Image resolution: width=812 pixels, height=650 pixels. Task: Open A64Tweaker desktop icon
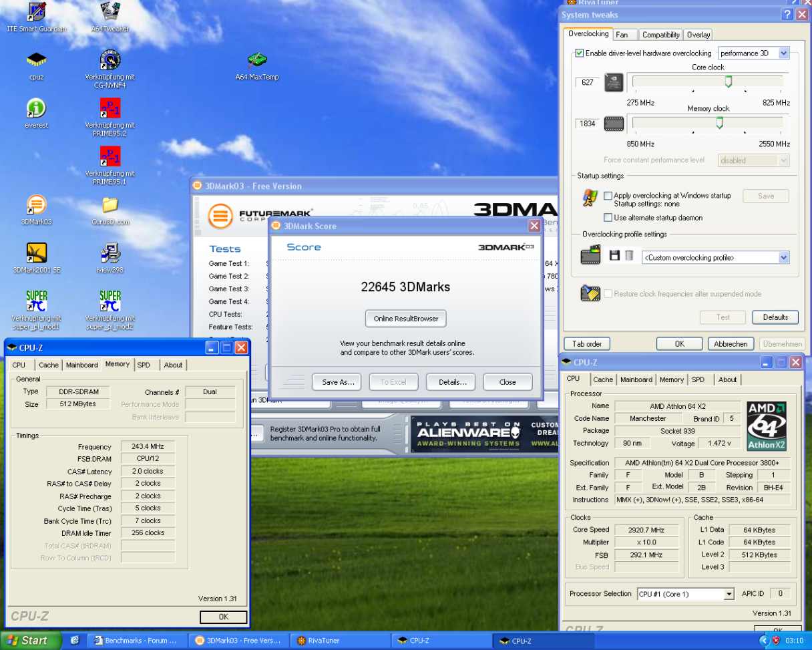[110, 12]
